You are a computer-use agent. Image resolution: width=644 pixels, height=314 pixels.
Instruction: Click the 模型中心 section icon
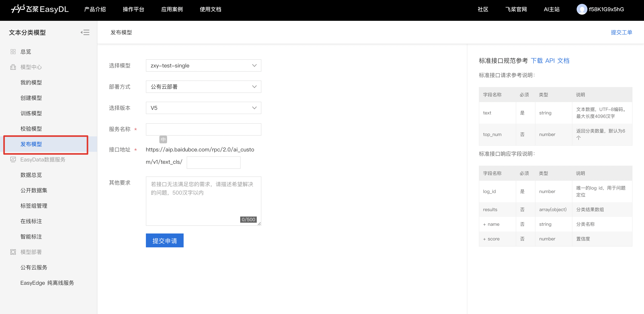point(13,67)
